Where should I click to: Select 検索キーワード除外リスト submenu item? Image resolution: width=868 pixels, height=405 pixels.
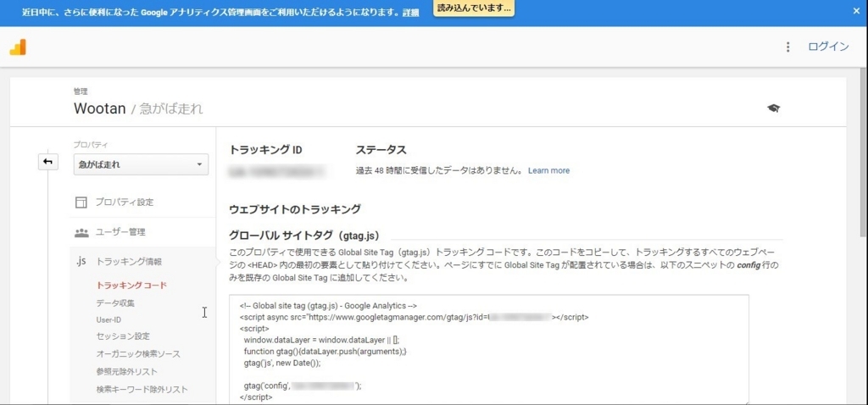pyautogui.click(x=142, y=389)
